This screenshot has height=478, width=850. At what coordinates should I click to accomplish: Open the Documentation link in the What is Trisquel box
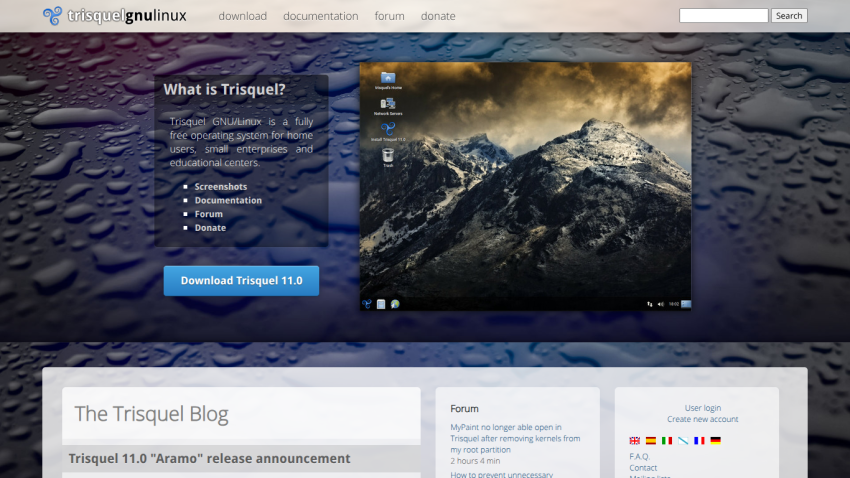coord(228,201)
